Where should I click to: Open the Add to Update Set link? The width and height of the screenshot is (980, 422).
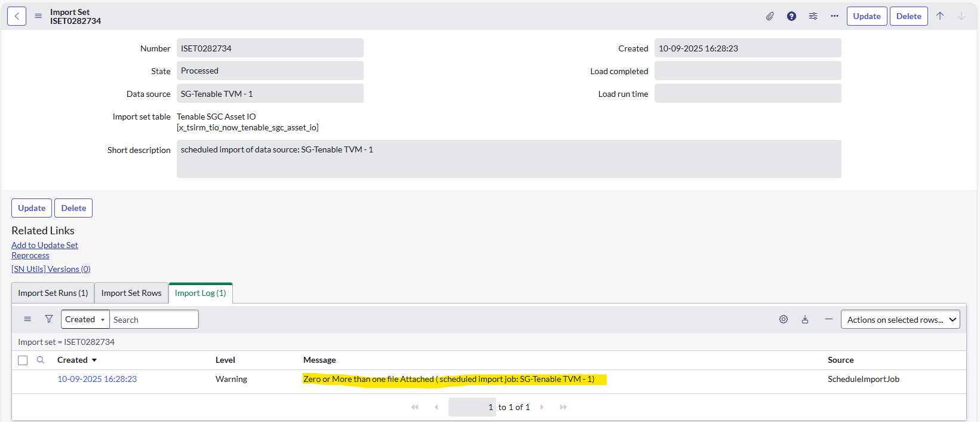45,245
